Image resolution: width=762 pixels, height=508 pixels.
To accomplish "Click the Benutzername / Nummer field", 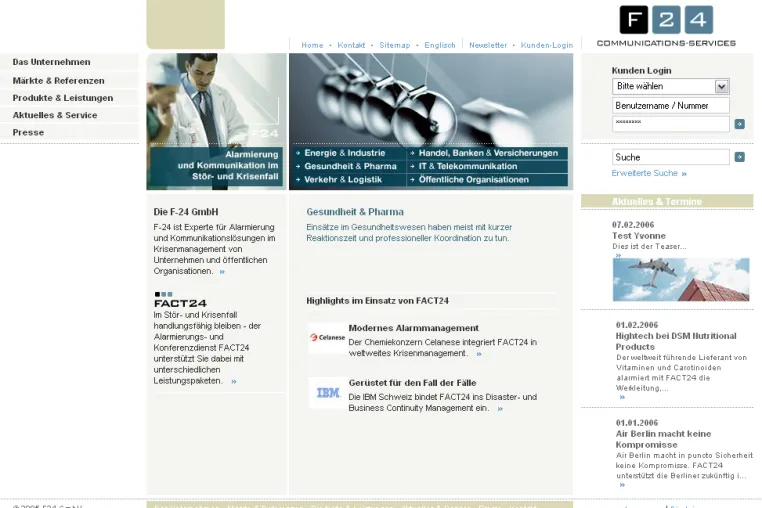I will (671, 105).
